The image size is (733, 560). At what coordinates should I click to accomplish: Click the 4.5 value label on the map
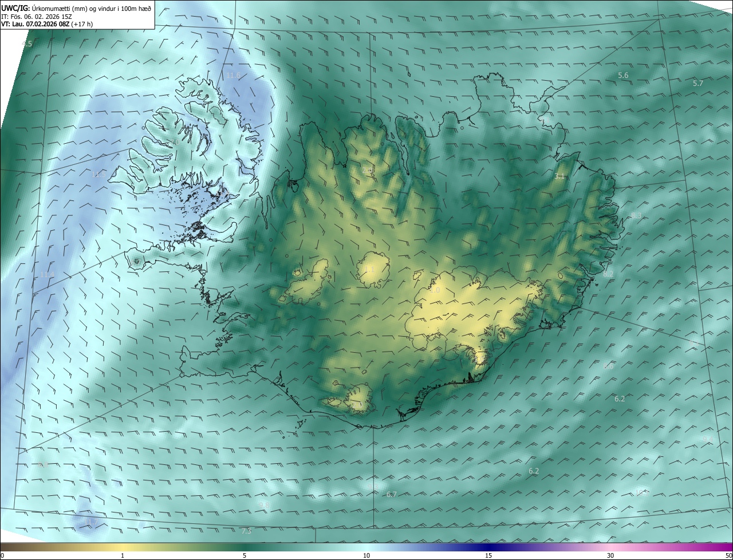click(27, 44)
